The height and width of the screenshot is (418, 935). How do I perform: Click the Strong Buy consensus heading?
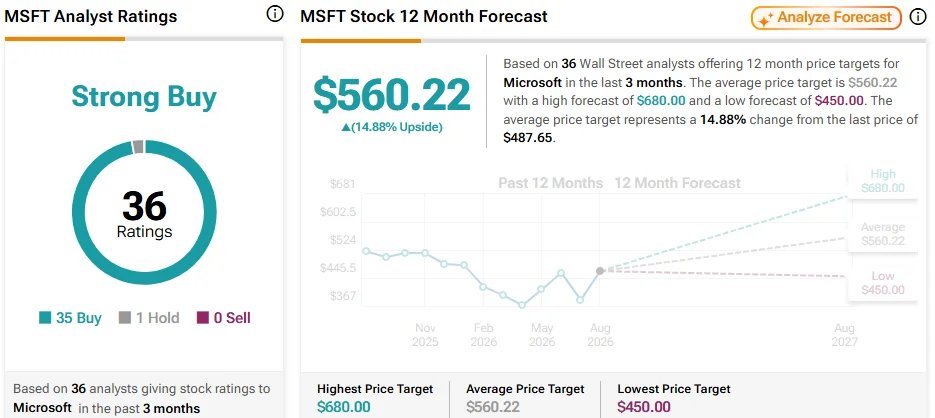tap(144, 97)
